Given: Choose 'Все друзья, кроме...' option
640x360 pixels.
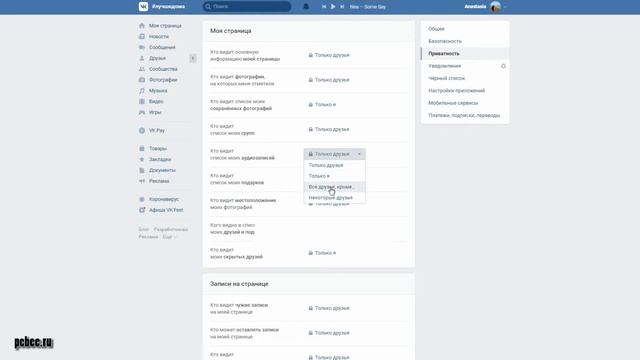Looking at the screenshot, I should tap(334, 187).
